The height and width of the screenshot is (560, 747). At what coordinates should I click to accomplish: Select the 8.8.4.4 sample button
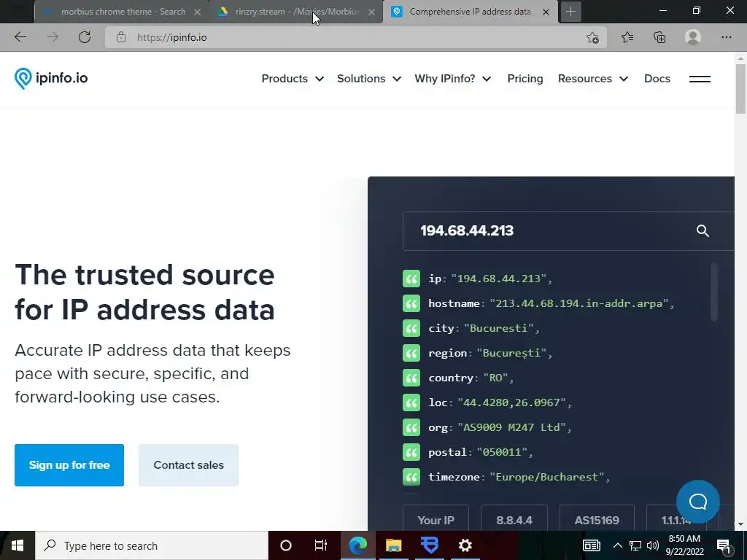[x=514, y=519]
